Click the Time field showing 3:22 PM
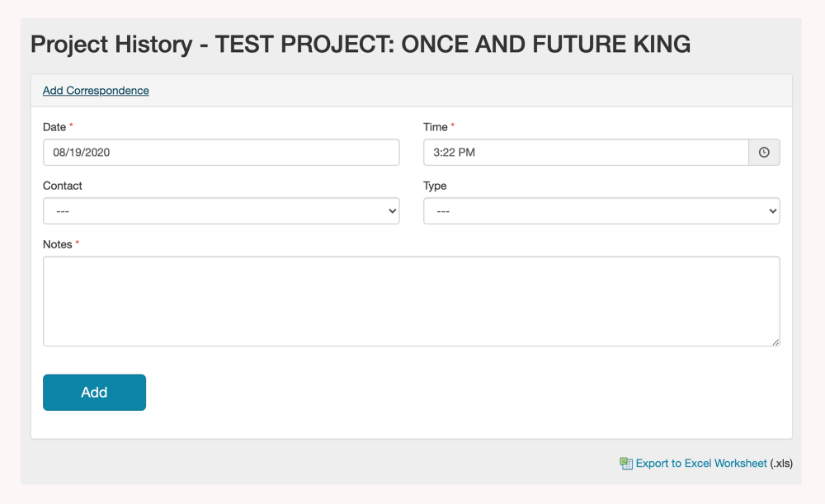The height and width of the screenshot is (504, 825). (586, 153)
